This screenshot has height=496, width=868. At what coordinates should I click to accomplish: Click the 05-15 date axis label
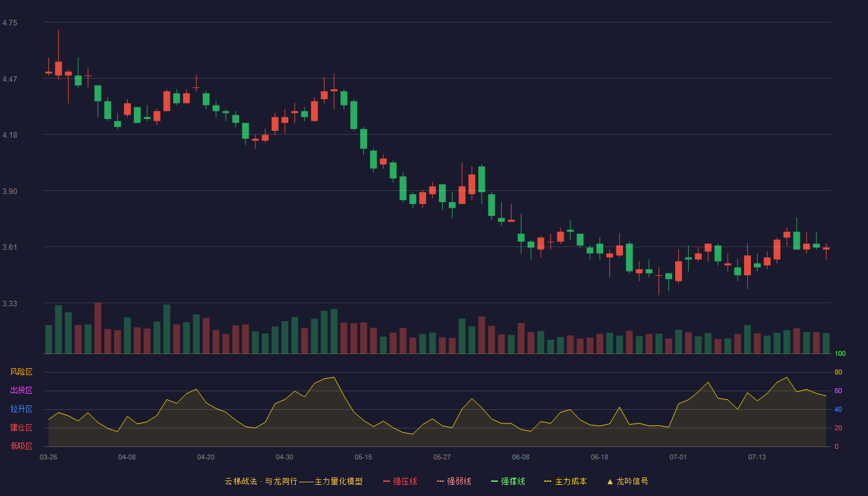(363, 457)
